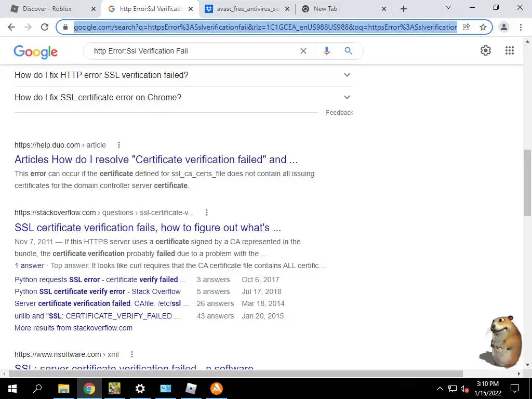Screen dimensions: 532x399
Task: Click in the Google search field
Action: pyautogui.click(x=193, y=51)
